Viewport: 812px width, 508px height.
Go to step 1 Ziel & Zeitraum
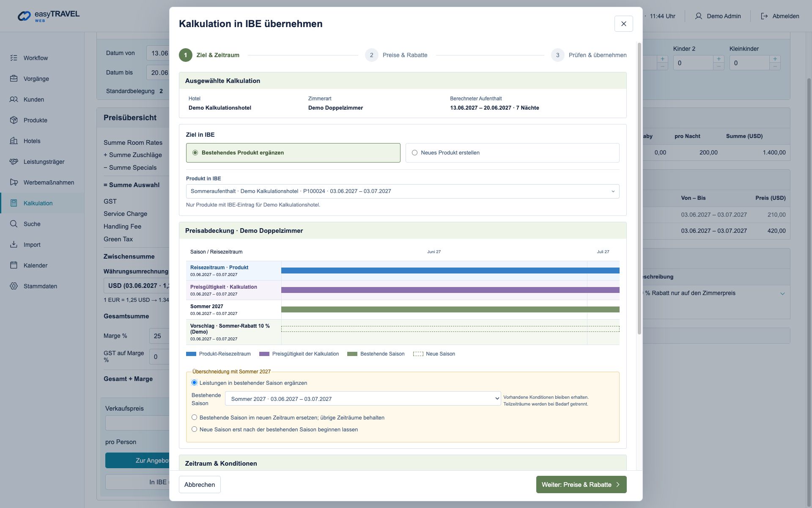(x=209, y=55)
